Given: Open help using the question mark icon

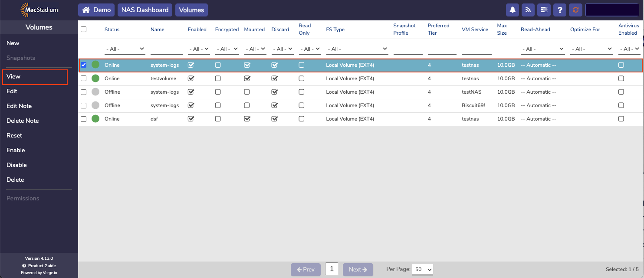Looking at the screenshot, I should pyautogui.click(x=560, y=10).
